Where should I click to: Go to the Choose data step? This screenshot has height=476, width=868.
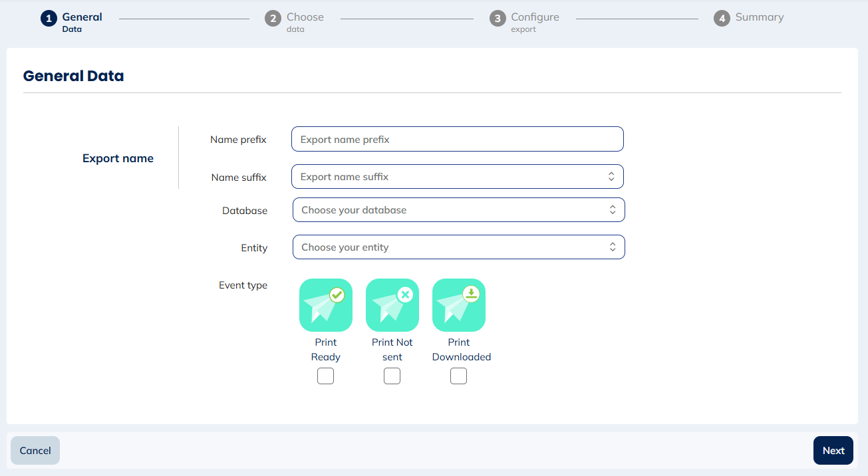point(273,18)
